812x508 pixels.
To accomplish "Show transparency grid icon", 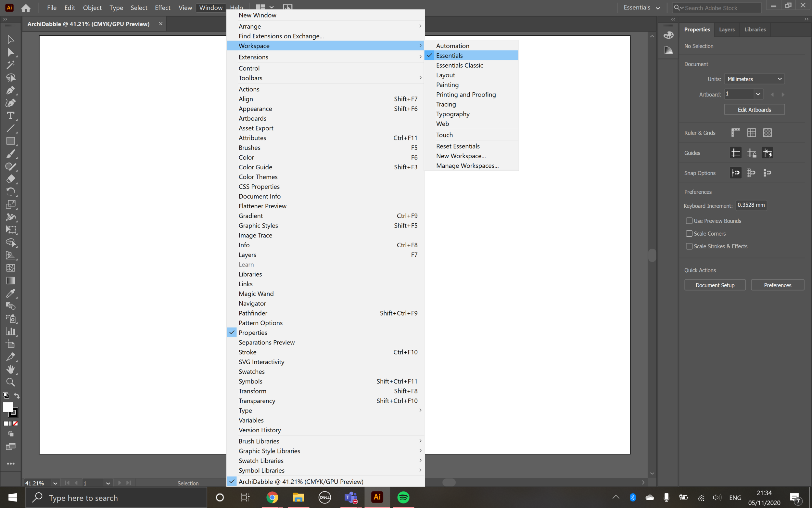I will (767, 133).
